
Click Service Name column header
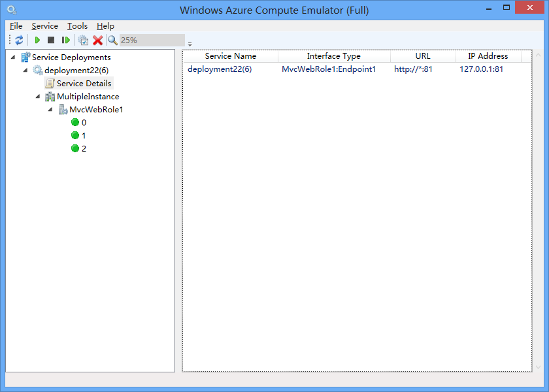tap(230, 56)
